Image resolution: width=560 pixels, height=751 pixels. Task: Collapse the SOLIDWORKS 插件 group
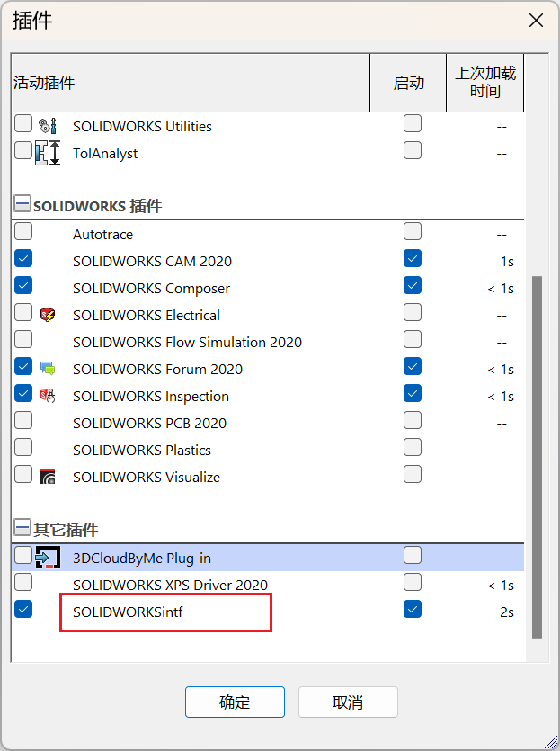(x=22, y=203)
